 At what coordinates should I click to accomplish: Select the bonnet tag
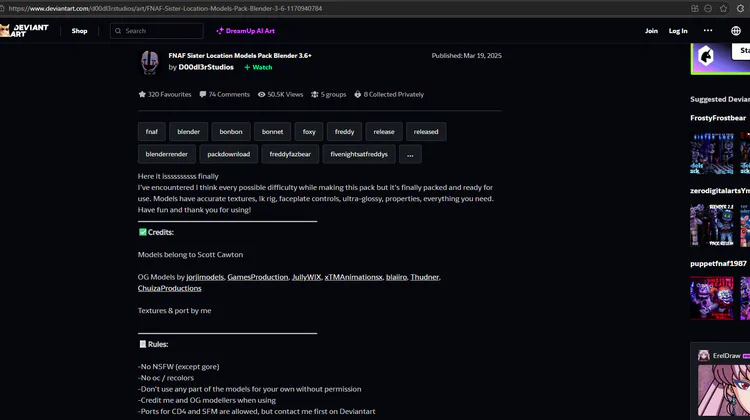pyautogui.click(x=272, y=132)
